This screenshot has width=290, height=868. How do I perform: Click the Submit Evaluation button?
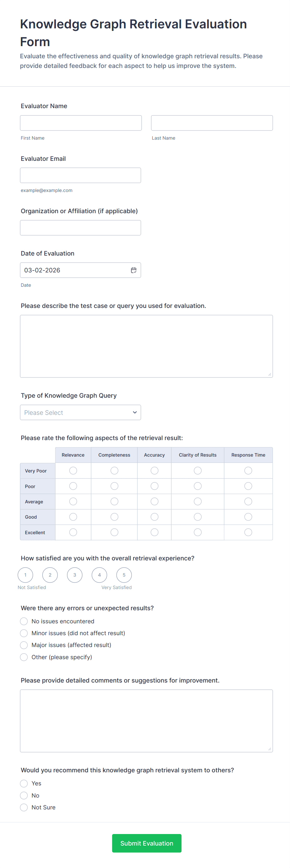point(147,843)
